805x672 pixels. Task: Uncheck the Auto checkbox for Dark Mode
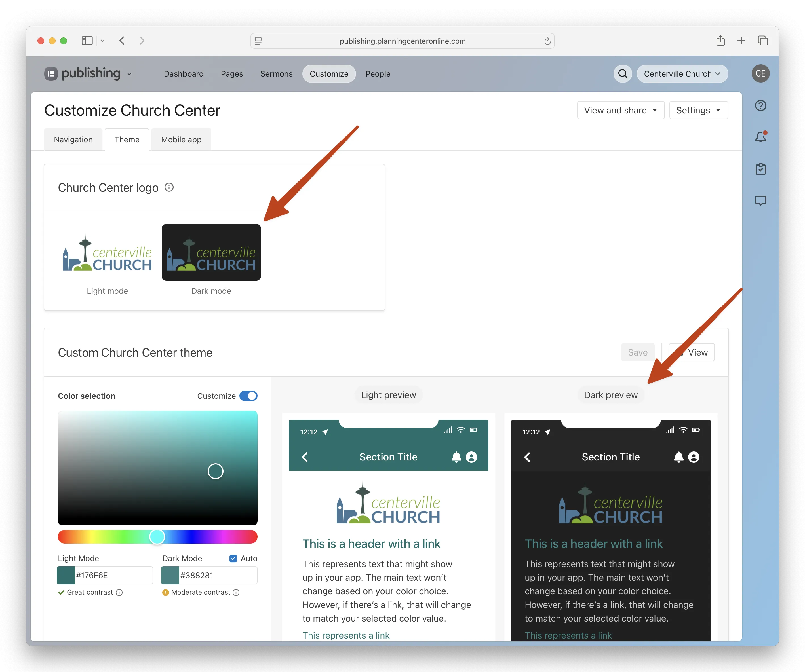(233, 558)
